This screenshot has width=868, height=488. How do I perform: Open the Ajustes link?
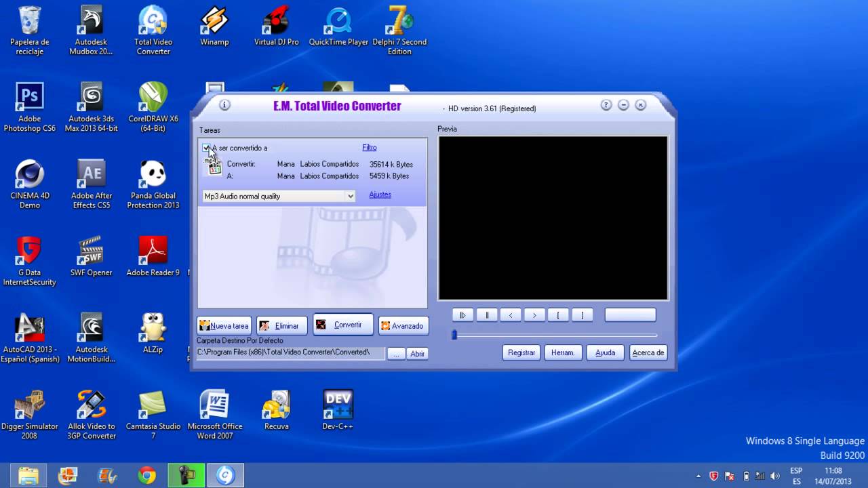coord(380,195)
